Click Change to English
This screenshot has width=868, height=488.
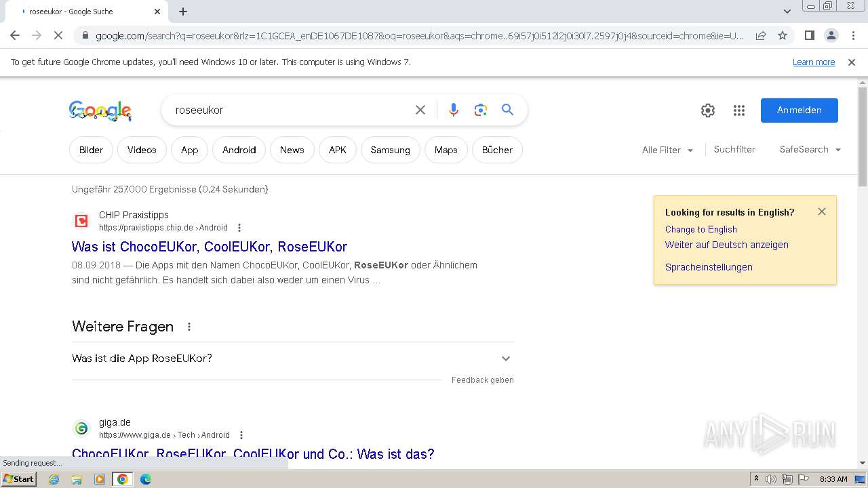701,229
